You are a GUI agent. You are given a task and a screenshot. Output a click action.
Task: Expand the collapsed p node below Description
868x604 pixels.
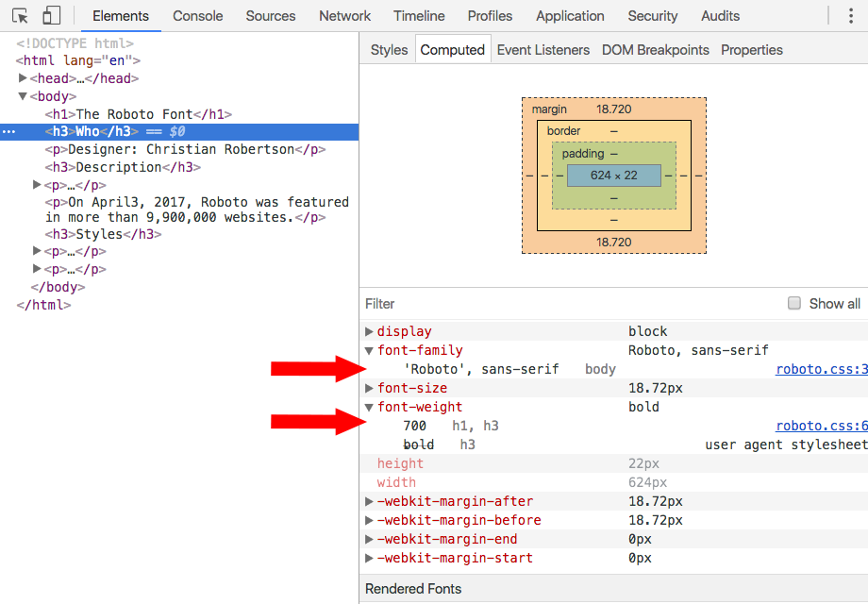pos(37,184)
